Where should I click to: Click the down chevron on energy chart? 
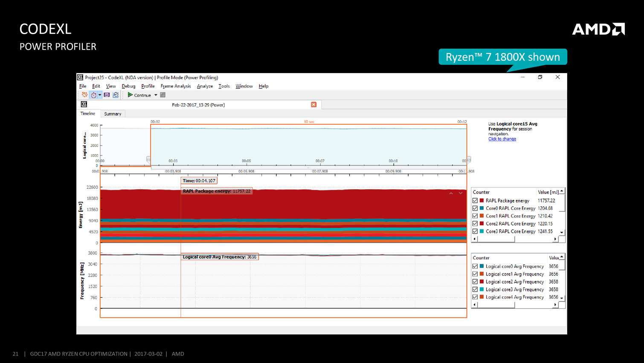click(x=461, y=193)
